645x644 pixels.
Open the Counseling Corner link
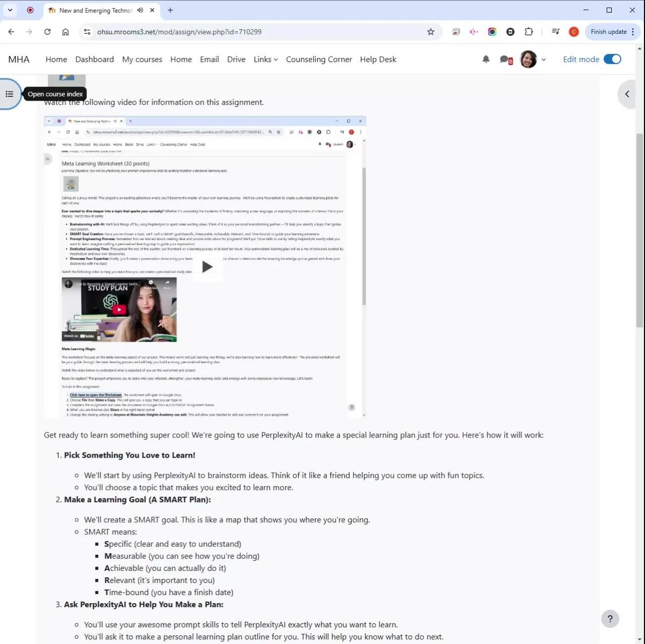coord(319,59)
